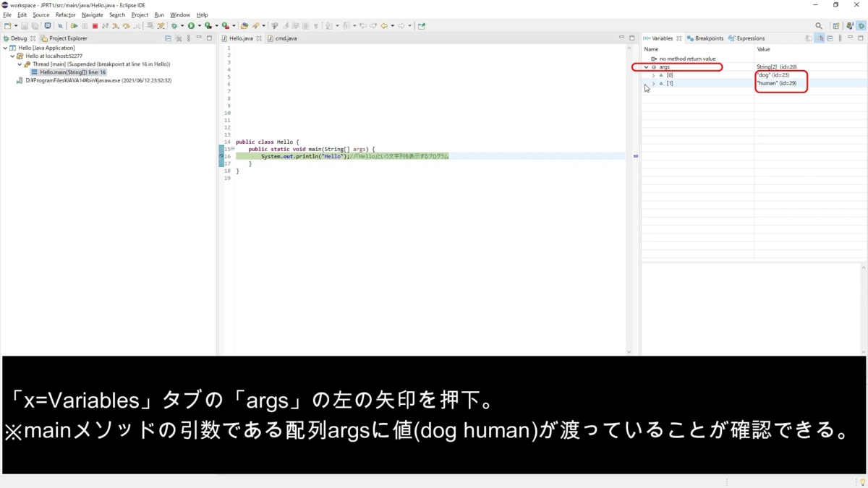Click the "human" (id=29) value cell

coord(776,83)
